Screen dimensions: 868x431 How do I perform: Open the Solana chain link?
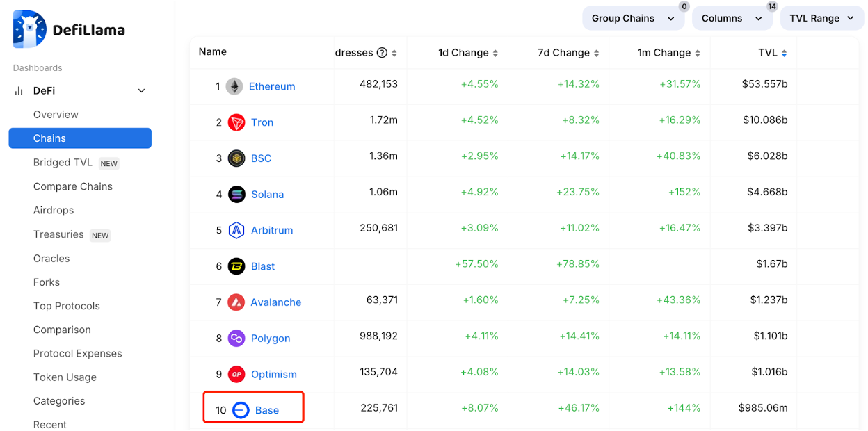click(268, 195)
